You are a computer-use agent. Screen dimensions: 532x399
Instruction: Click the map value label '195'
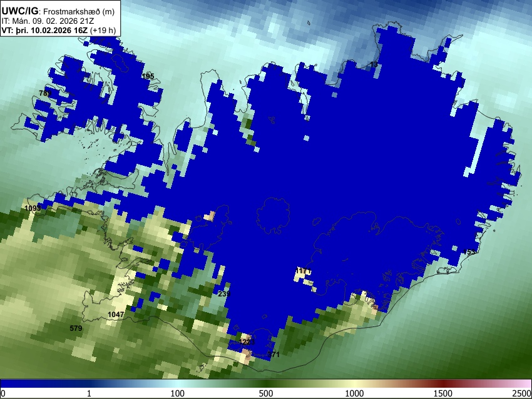(x=148, y=76)
